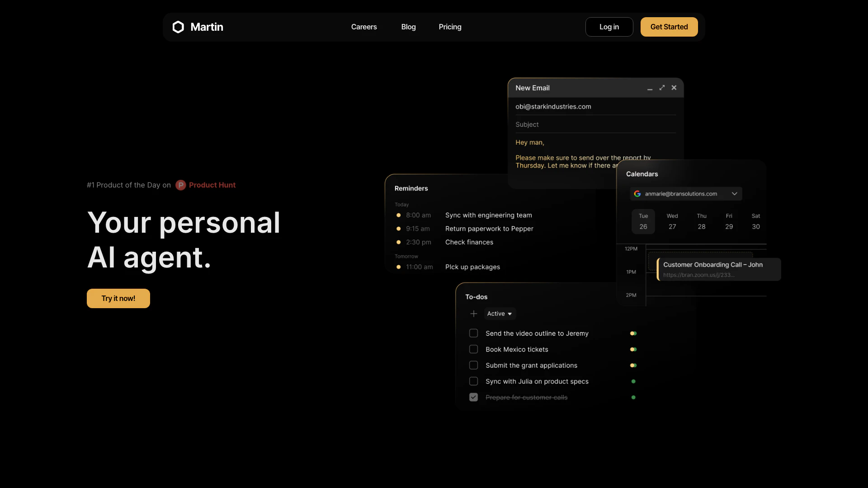Go to the Careers page

click(364, 27)
